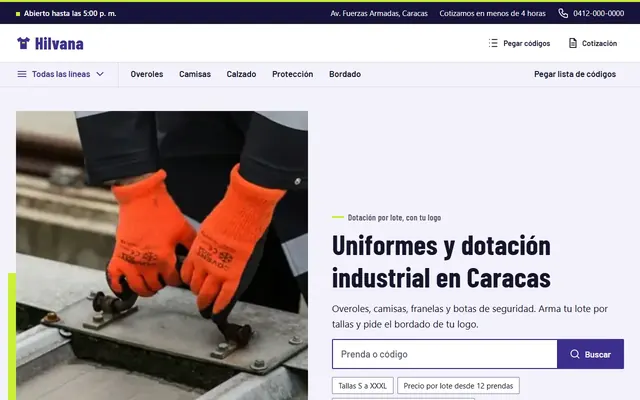Go to the Protección category
The width and height of the screenshot is (640, 400).
(293, 74)
